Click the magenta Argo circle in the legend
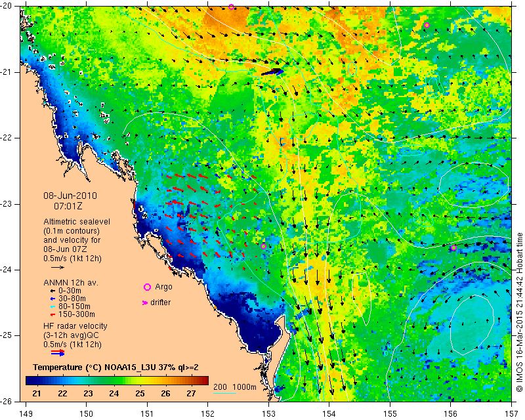The height and width of the screenshot is (420, 525). click(147, 287)
